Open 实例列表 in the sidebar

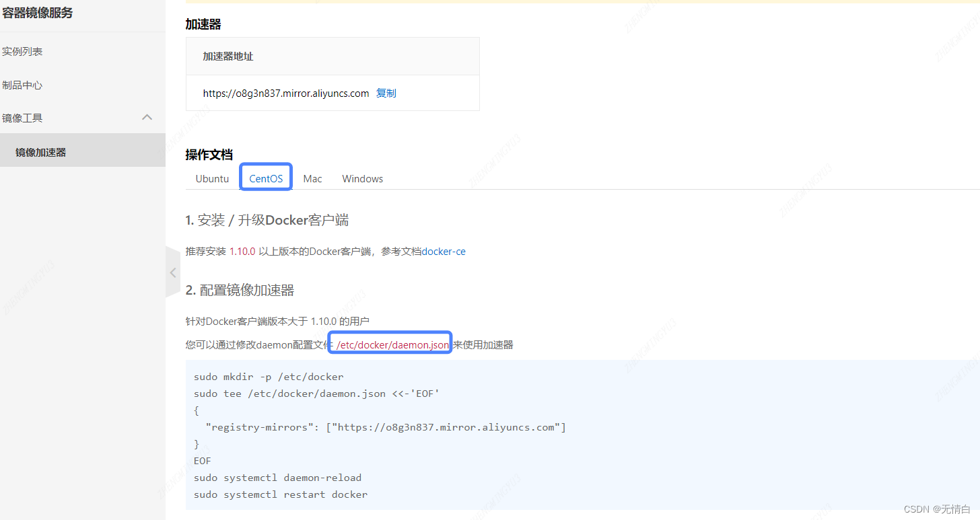pyautogui.click(x=22, y=51)
